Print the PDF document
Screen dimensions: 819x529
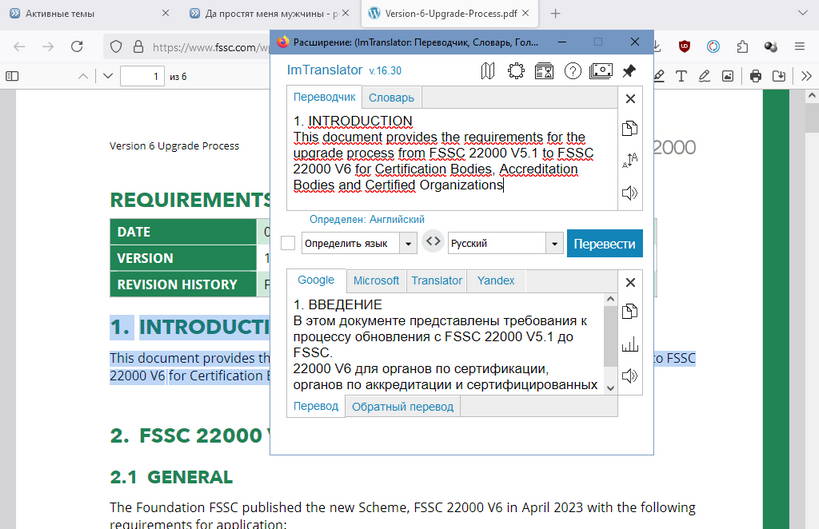[755, 76]
